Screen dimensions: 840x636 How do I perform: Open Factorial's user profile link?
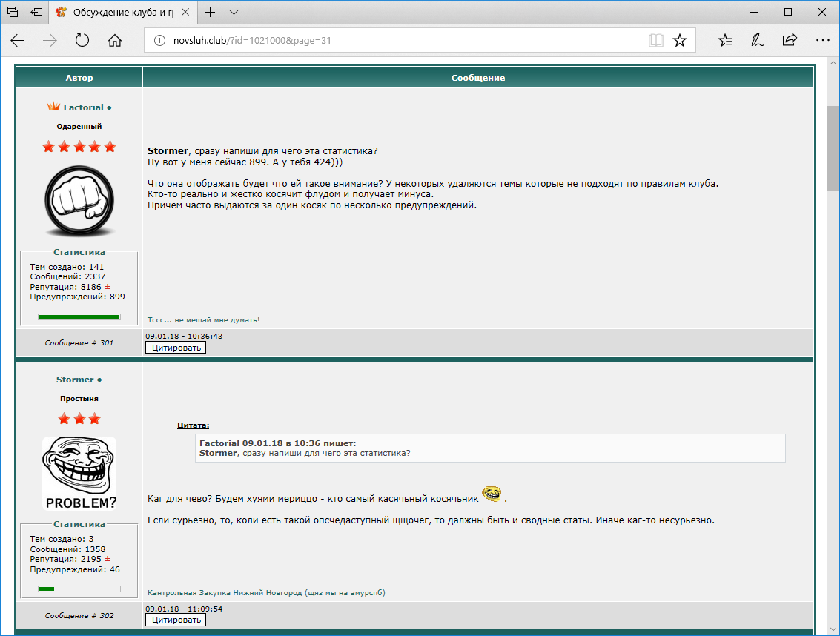click(x=83, y=107)
